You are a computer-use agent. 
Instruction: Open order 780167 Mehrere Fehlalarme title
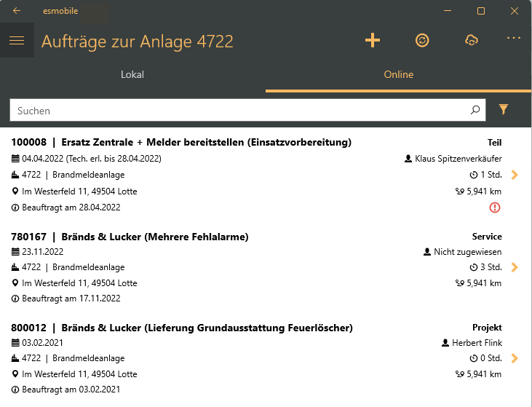click(x=130, y=237)
